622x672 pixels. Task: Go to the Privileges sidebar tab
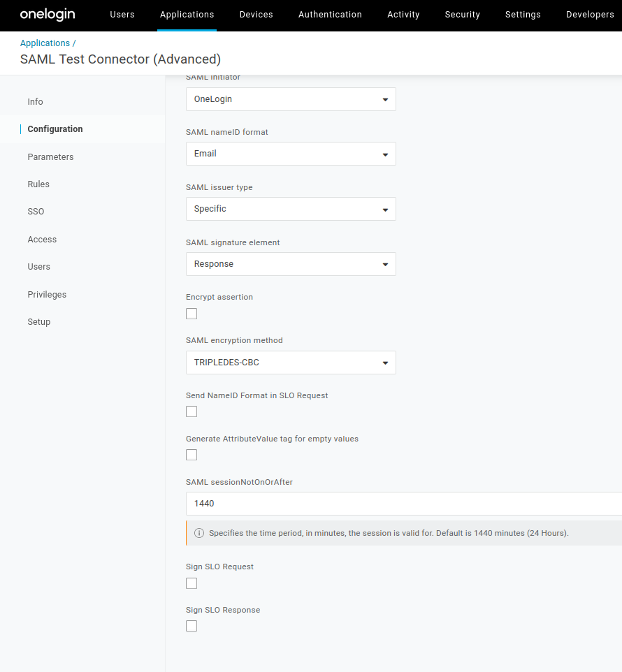coord(47,294)
